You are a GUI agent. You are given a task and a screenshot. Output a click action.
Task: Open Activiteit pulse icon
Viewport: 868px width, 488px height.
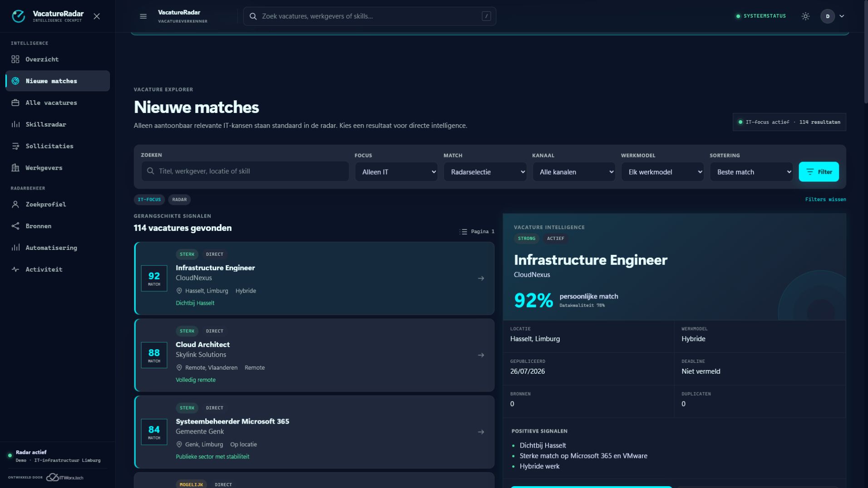click(15, 269)
